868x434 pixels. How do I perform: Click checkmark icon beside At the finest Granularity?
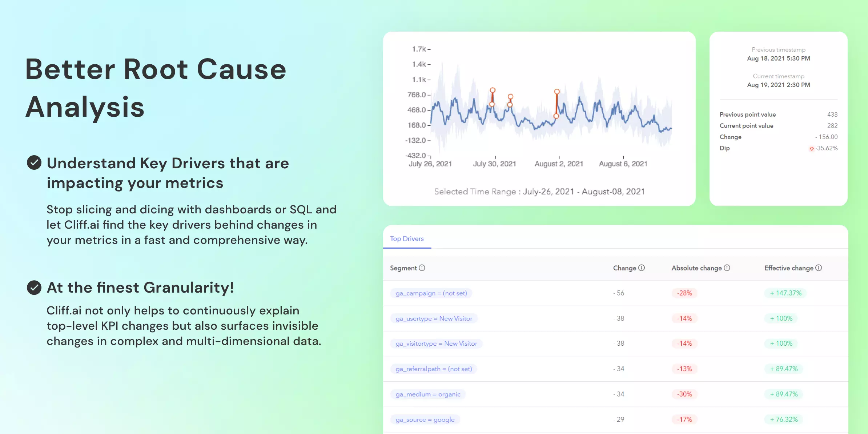pyautogui.click(x=34, y=288)
